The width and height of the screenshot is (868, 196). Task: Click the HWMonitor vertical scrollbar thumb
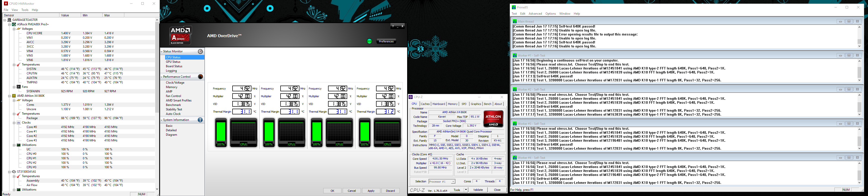tap(157, 67)
